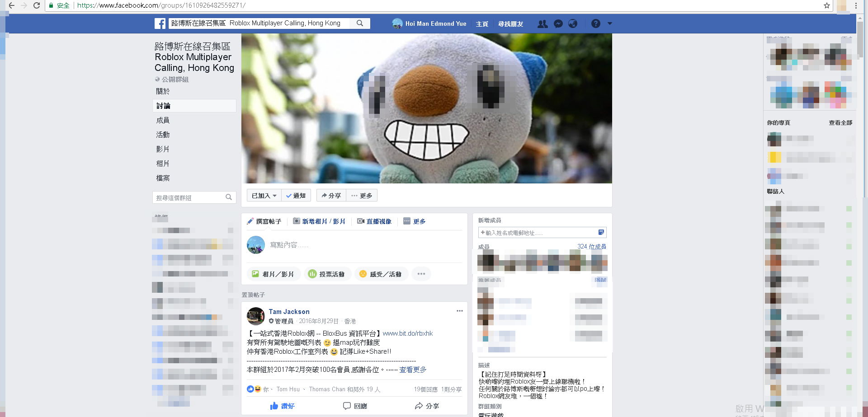Open Chrome menu three dots

point(856,5)
